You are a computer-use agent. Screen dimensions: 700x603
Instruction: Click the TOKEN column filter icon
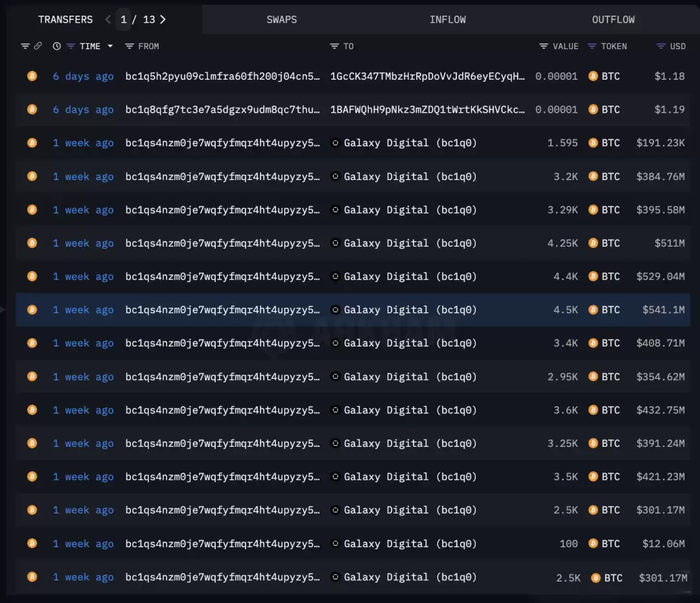click(x=592, y=47)
